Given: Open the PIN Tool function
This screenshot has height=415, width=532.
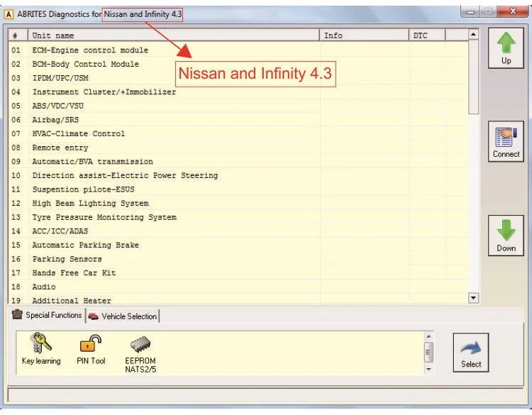Looking at the screenshot, I should [91, 349].
